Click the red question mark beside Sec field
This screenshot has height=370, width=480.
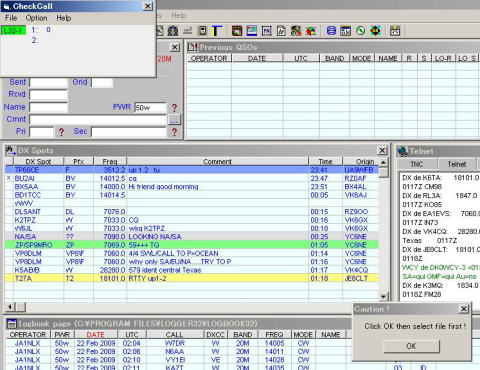click(x=174, y=132)
